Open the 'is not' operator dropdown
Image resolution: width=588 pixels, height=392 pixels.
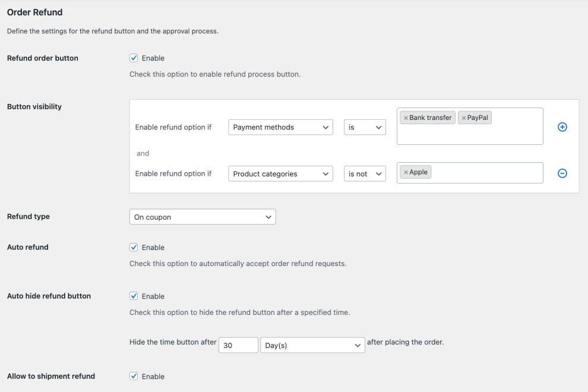point(364,173)
